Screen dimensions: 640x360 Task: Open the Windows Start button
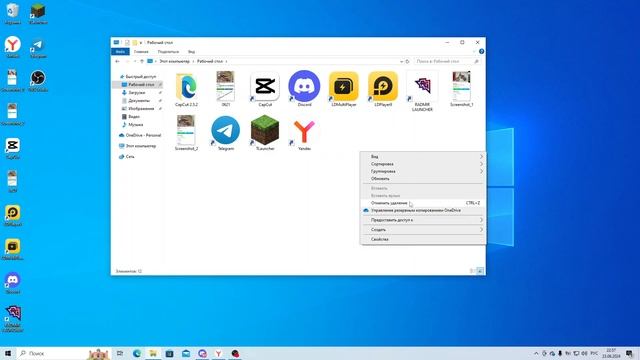coord(8,353)
